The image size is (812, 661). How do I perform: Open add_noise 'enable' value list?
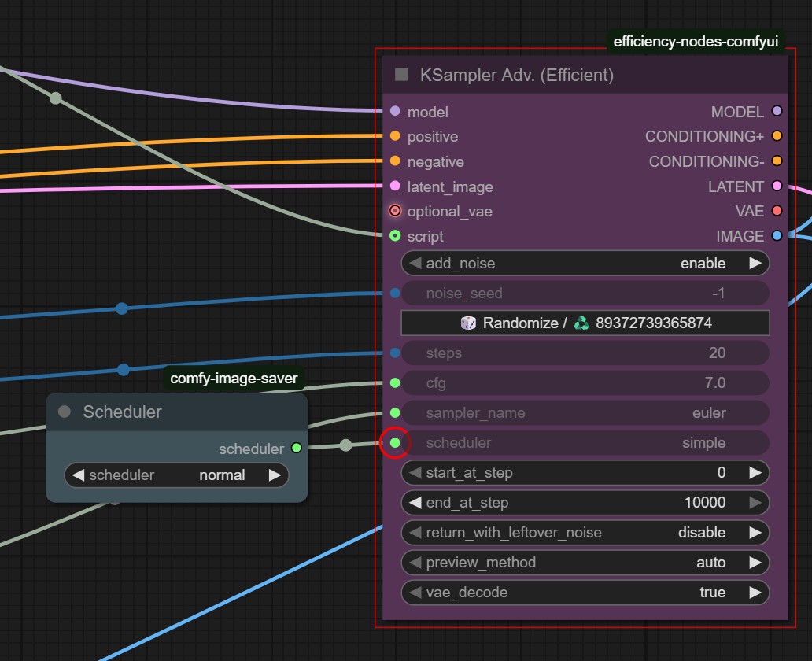click(x=703, y=263)
